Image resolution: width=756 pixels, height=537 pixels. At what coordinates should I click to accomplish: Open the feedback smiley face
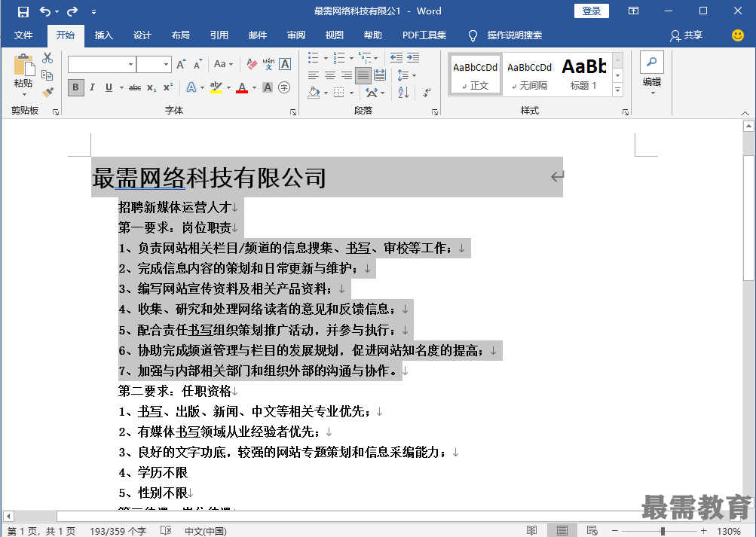coord(738,35)
